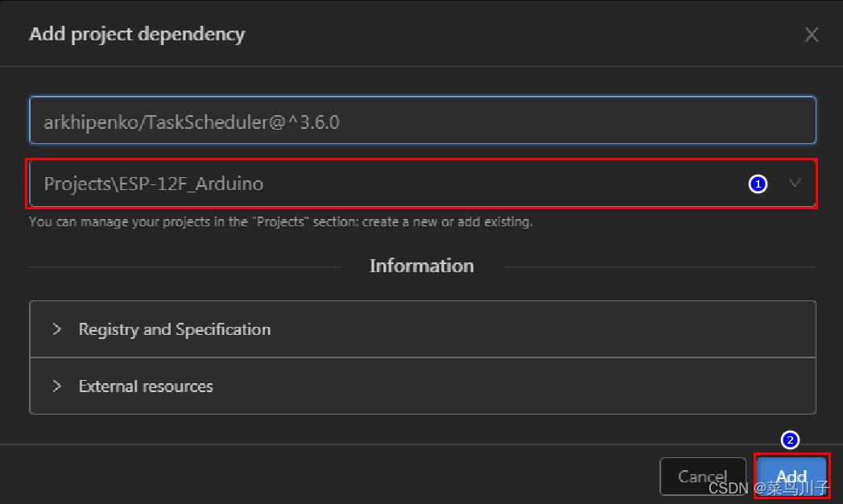843x504 pixels.
Task: Confirm by pressing the Add button
Action: point(790,476)
